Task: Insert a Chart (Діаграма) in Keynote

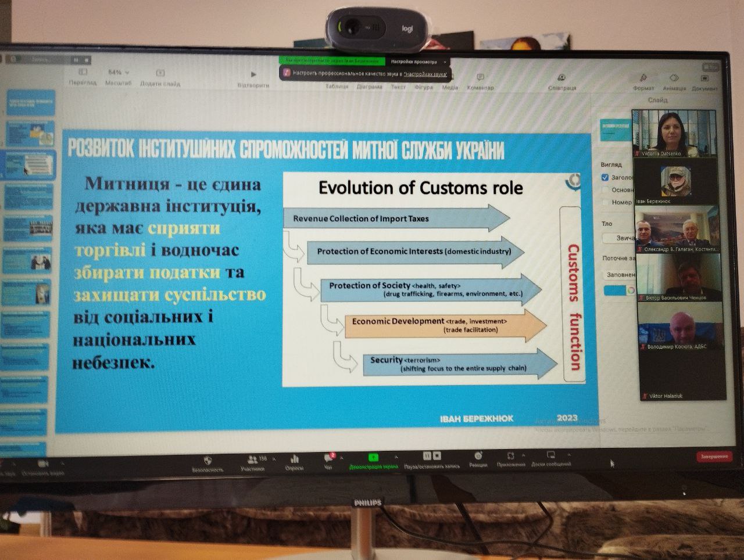Action: pyautogui.click(x=369, y=87)
